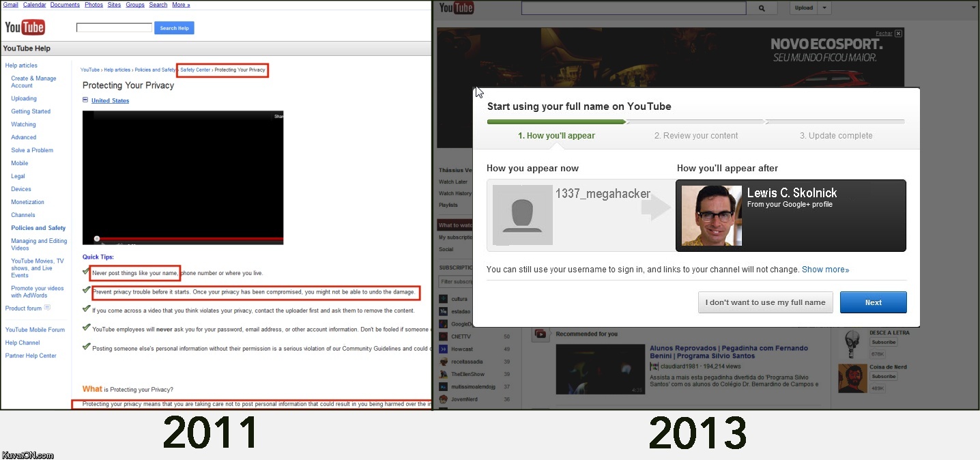Click into the Help search input field

114,27
